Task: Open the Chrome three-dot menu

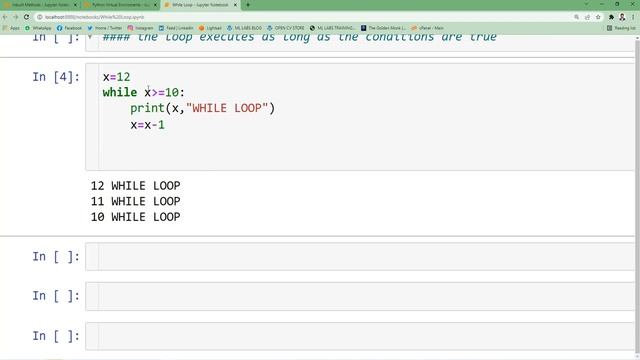Action: tap(633, 17)
